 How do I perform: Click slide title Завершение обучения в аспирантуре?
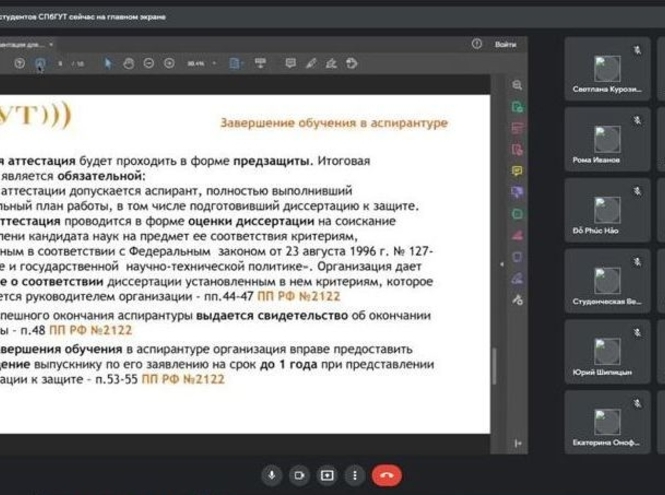334,123
